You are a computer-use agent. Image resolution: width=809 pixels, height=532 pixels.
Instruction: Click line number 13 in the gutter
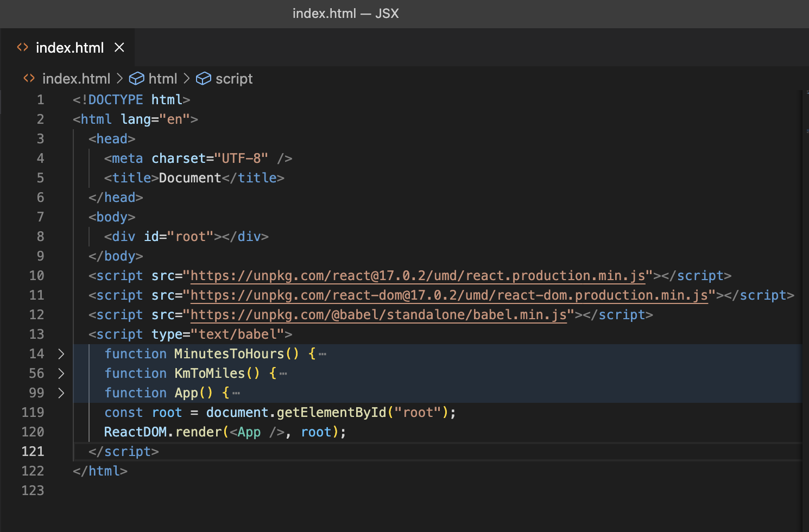click(36, 334)
